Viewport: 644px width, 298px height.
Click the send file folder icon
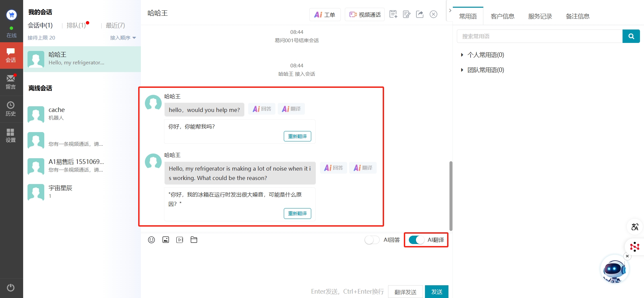(x=194, y=240)
